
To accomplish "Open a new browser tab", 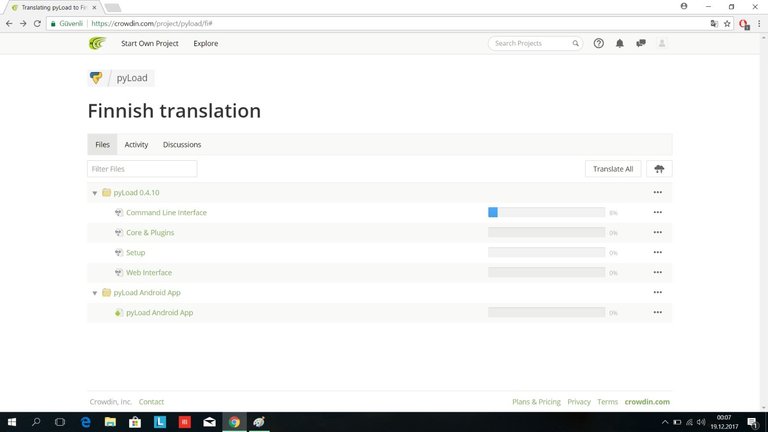I will point(113,8).
